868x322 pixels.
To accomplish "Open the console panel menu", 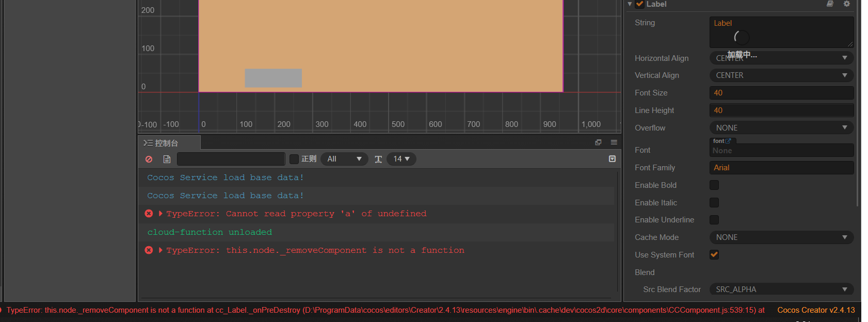I will pyautogui.click(x=614, y=142).
